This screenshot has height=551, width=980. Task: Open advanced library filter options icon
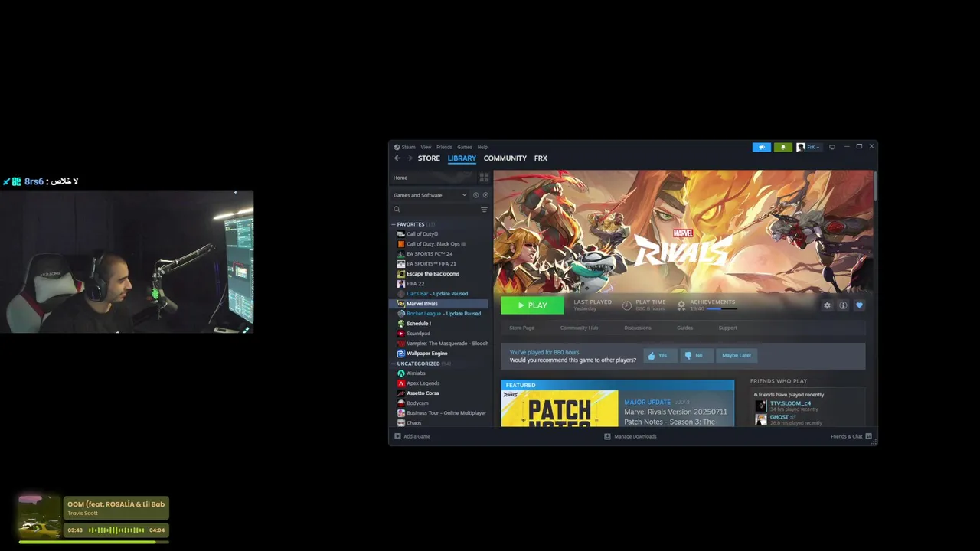pyautogui.click(x=484, y=210)
